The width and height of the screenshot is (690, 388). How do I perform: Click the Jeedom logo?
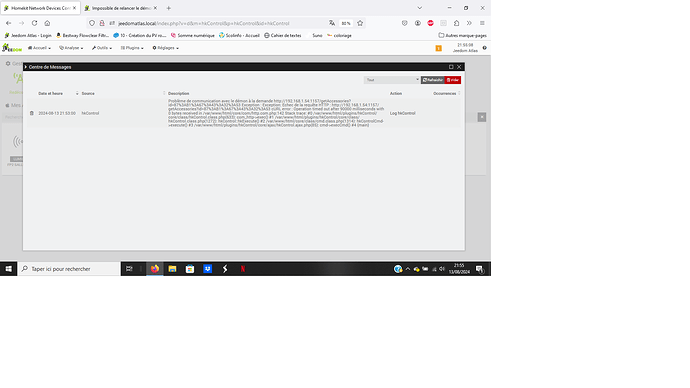(x=12, y=48)
